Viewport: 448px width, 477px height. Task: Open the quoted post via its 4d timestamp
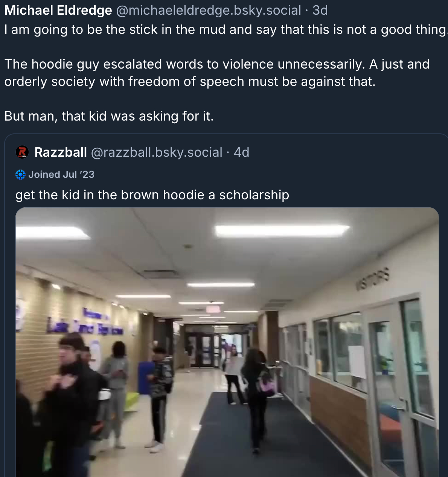(x=241, y=152)
